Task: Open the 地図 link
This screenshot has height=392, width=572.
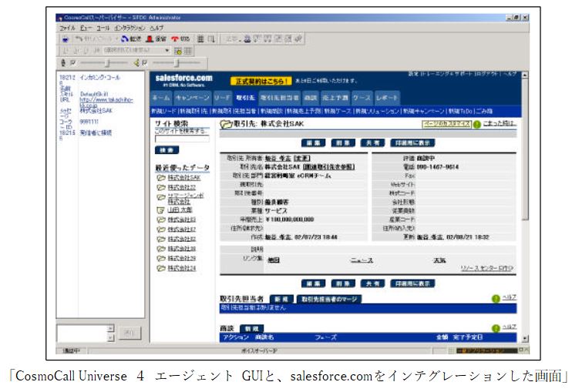Action: pos(274,260)
